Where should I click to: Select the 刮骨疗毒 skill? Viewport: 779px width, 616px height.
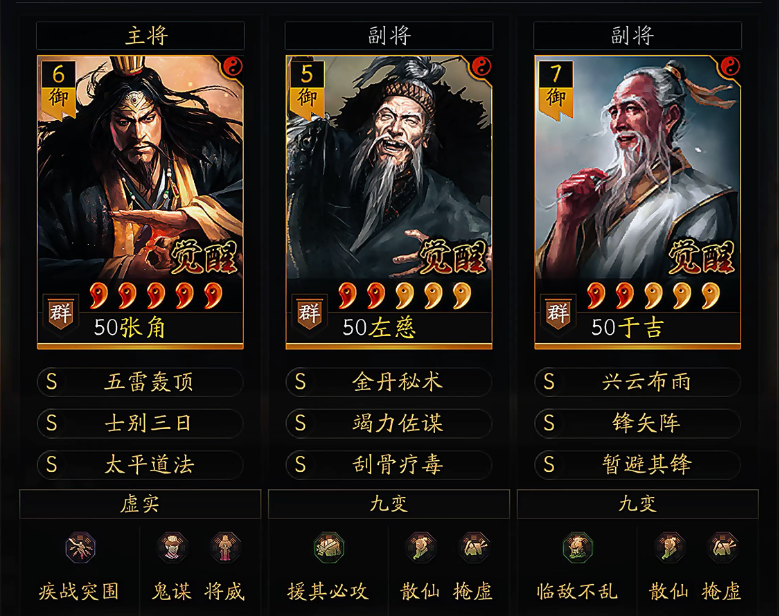tap(389, 465)
